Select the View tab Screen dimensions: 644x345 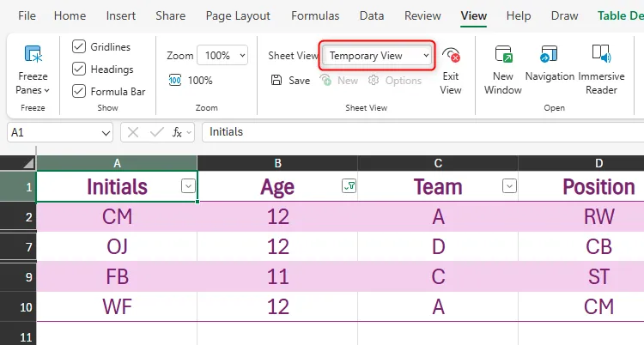tap(473, 15)
